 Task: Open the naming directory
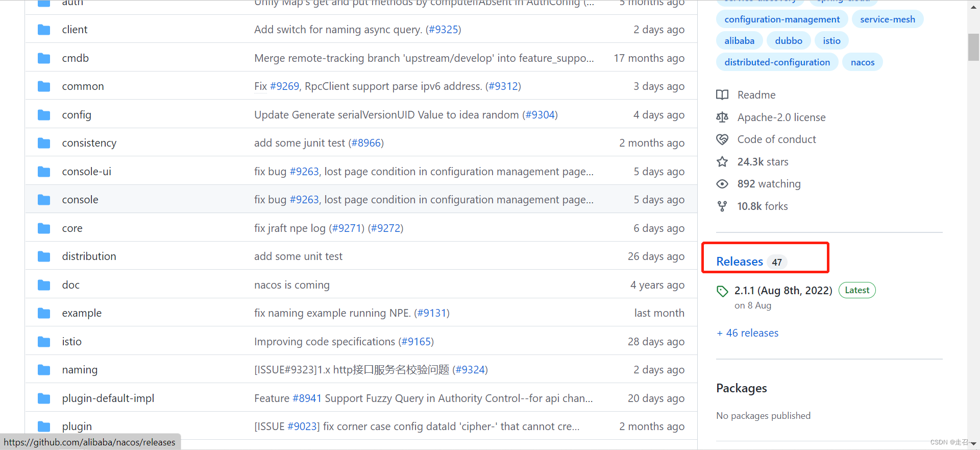80,370
